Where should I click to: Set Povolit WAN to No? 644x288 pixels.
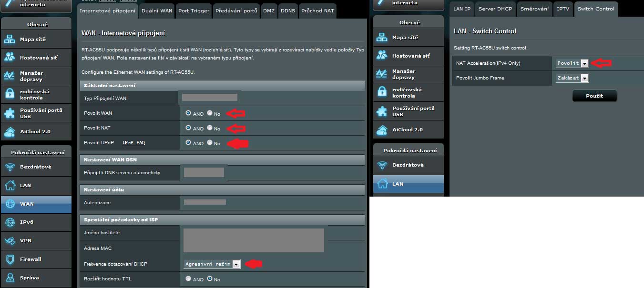(210, 113)
